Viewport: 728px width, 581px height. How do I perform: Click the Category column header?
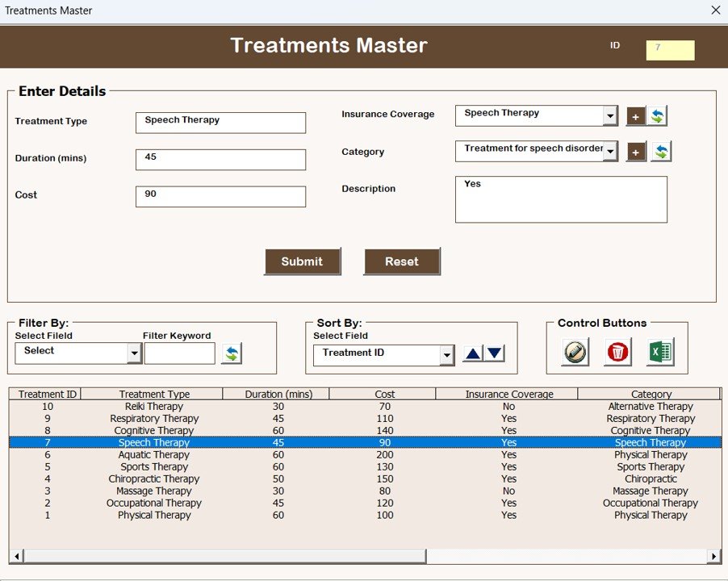[649, 394]
